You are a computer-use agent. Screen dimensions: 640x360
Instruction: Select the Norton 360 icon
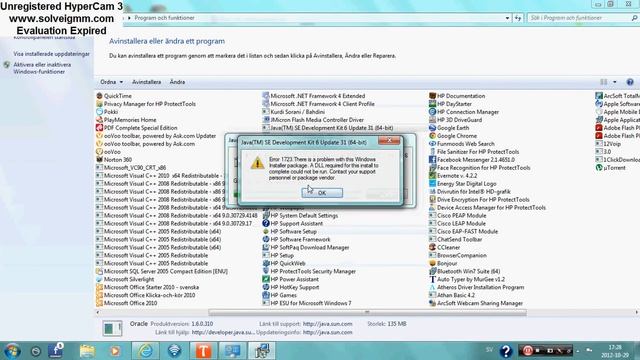pos(99,160)
